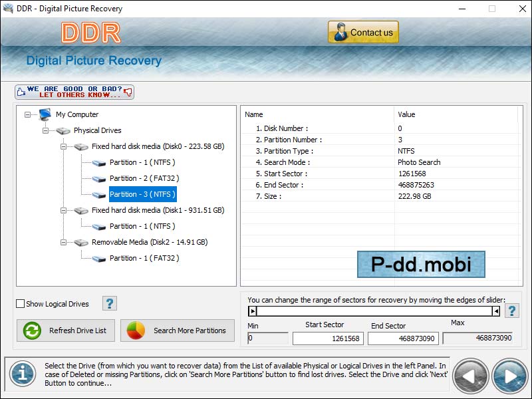
Task: Click the Physical Drives drive icon
Action: click(x=63, y=130)
